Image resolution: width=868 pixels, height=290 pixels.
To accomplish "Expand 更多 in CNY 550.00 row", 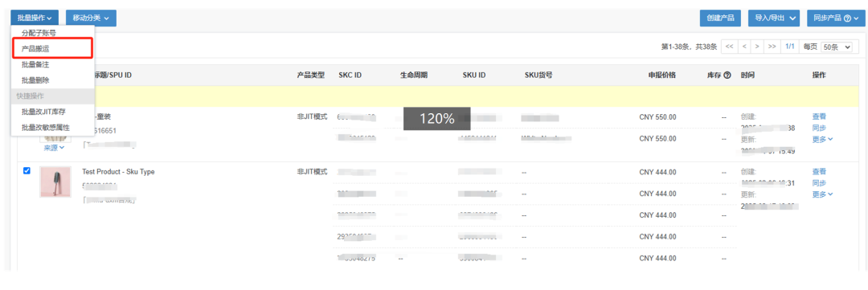I will click(x=823, y=139).
